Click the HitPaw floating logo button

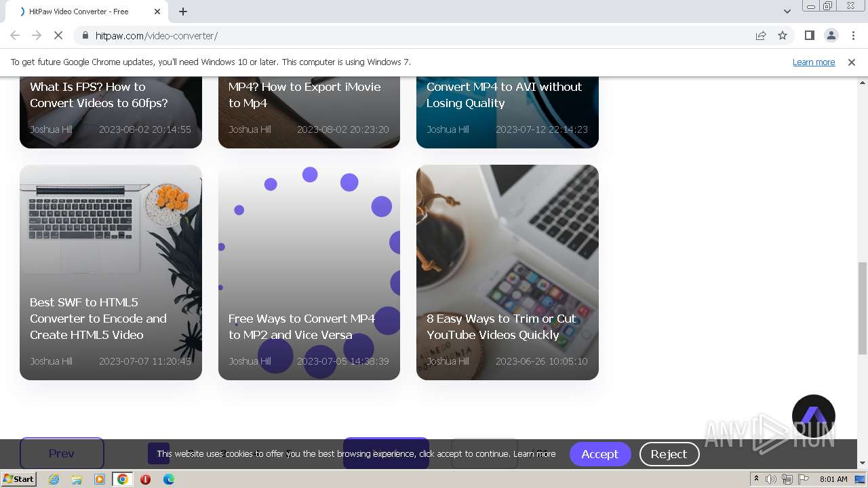814,416
